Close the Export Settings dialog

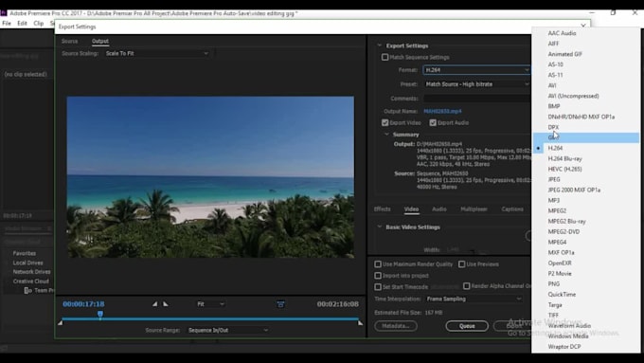pyautogui.click(x=583, y=26)
